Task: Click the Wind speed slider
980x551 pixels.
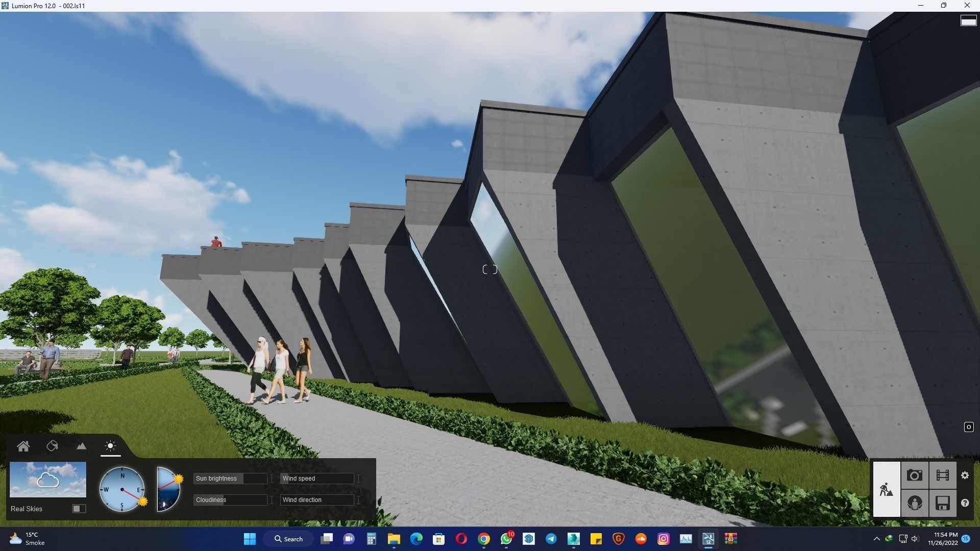Action: click(317, 479)
